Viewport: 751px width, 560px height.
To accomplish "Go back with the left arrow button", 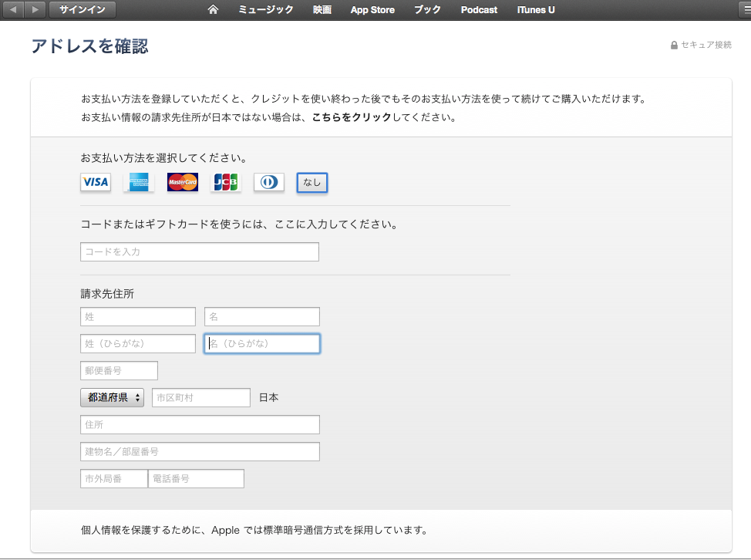I will [15, 10].
